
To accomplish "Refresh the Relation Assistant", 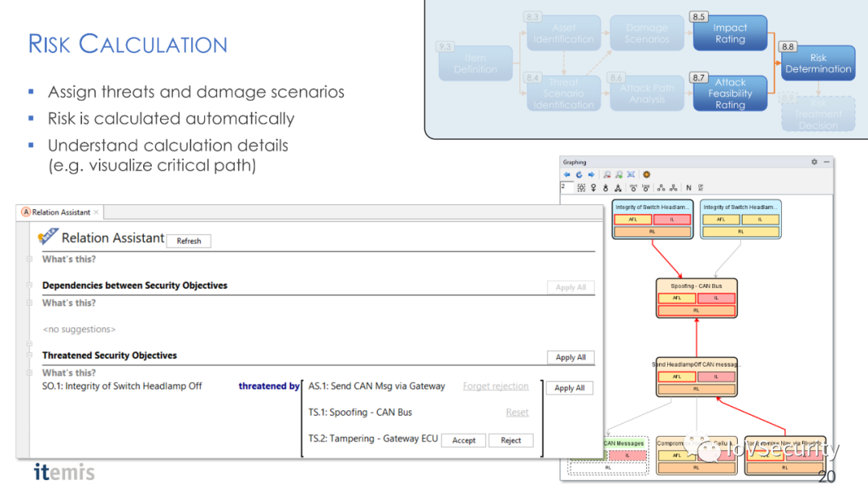I will coord(189,241).
